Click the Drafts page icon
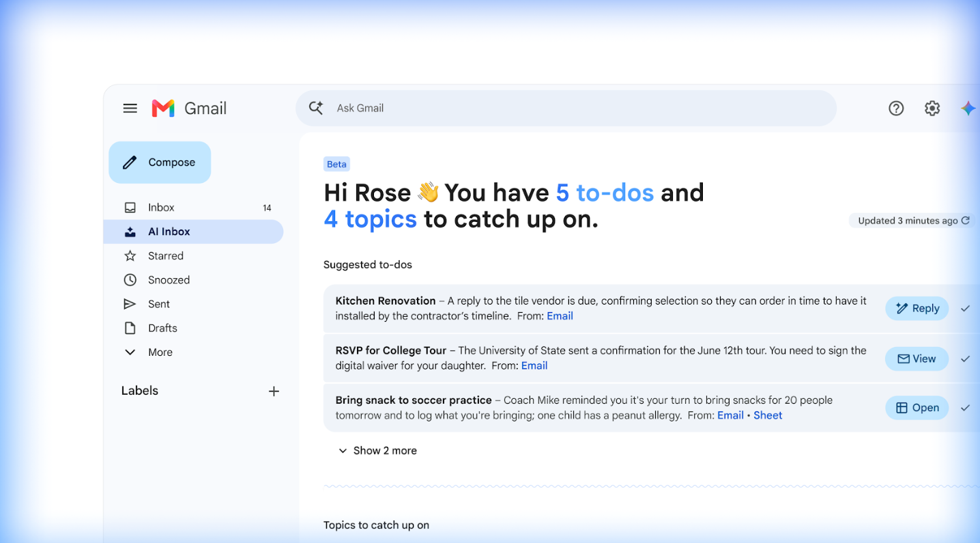 130,328
